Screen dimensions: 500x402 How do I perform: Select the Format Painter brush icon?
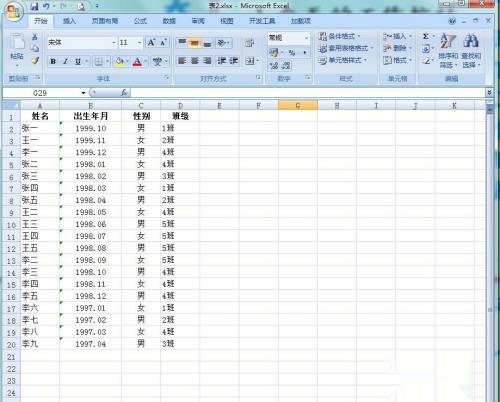(35, 61)
